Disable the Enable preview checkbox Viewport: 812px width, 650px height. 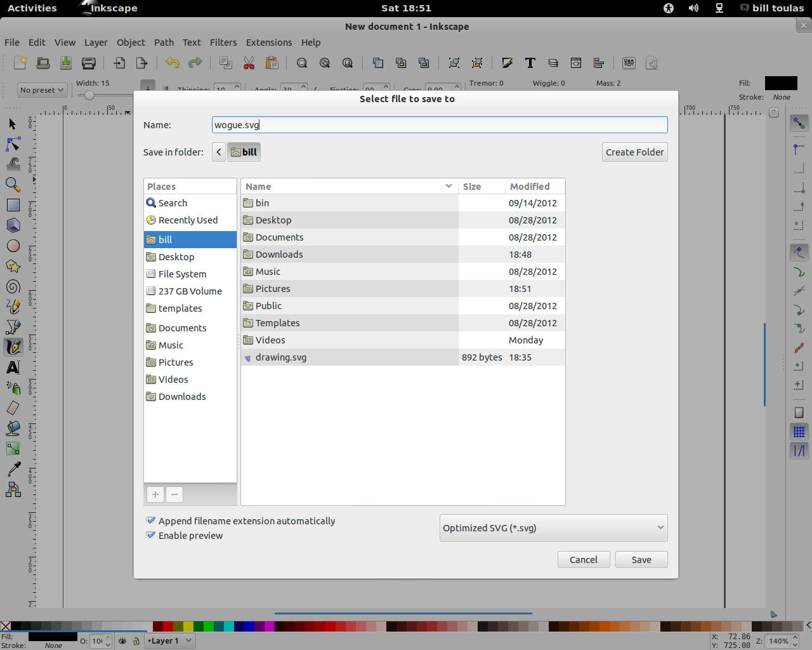[150, 534]
